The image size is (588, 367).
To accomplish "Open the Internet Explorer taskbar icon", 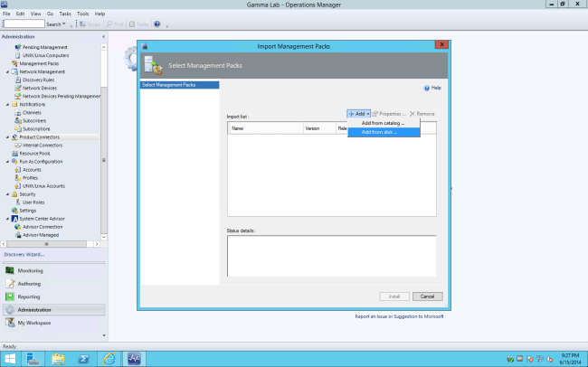I will (x=108, y=357).
